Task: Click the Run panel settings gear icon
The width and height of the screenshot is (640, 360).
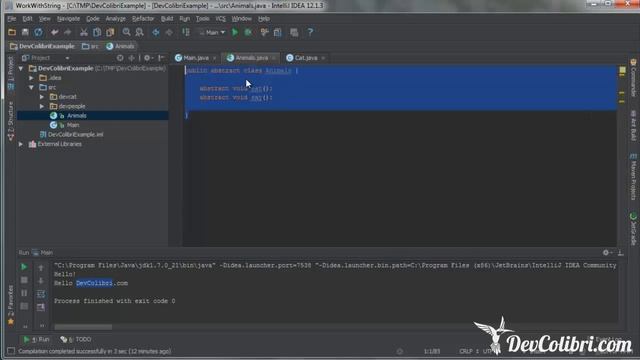Action: click(607, 253)
